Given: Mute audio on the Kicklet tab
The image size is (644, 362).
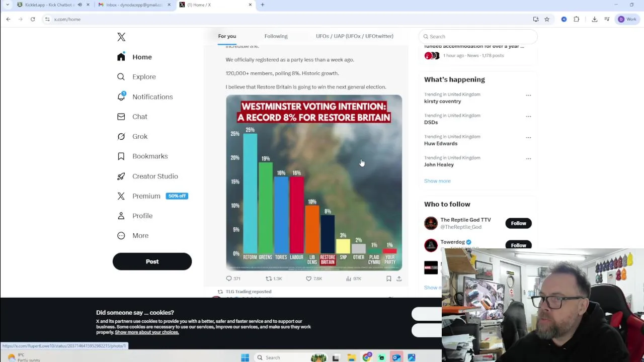Looking at the screenshot, I should pyautogui.click(x=79, y=5).
